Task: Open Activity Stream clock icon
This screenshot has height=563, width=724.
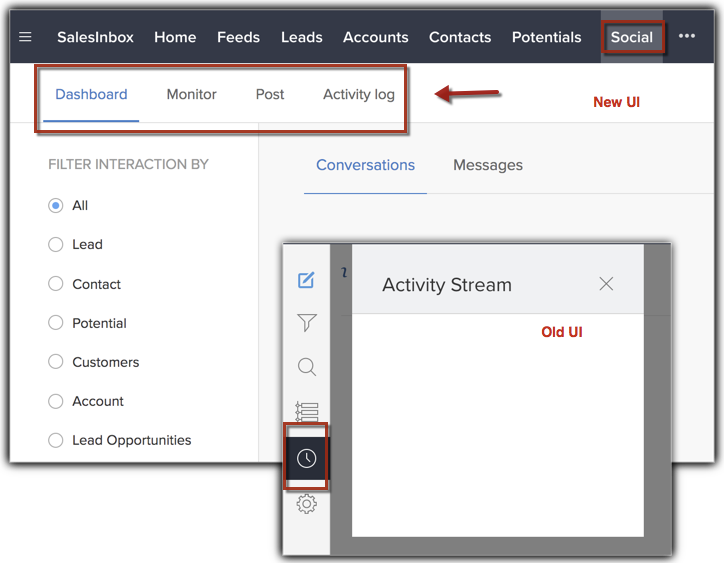Action: point(307,458)
